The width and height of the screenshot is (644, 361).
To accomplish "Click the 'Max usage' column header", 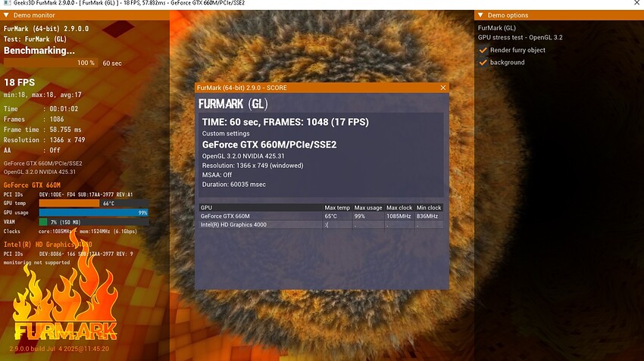I will pos(368,207).
